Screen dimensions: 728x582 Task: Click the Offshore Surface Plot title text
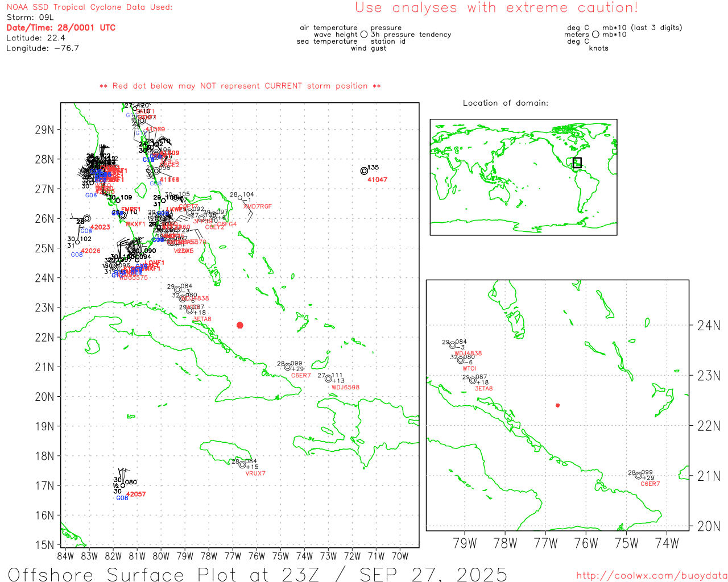click(257, 574)
